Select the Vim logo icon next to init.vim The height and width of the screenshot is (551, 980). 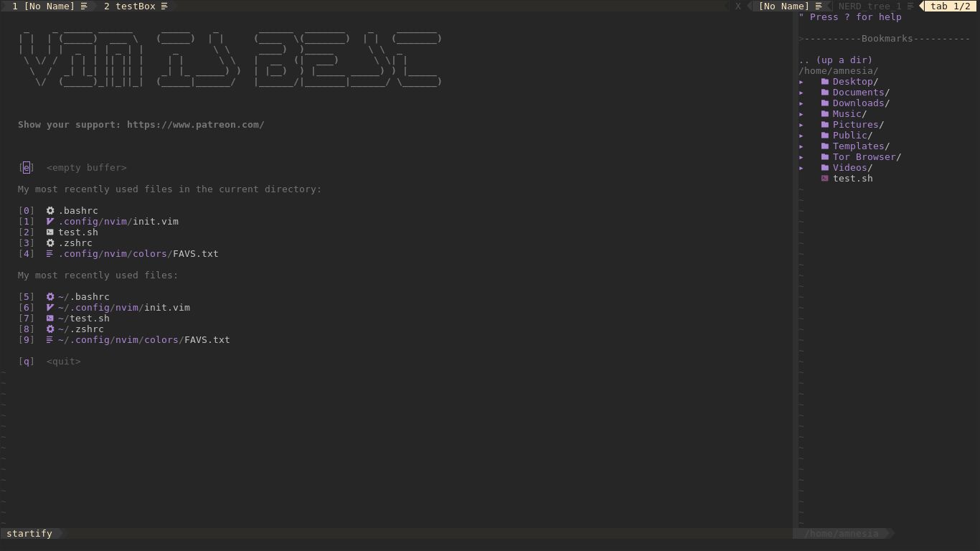(49, 221)
